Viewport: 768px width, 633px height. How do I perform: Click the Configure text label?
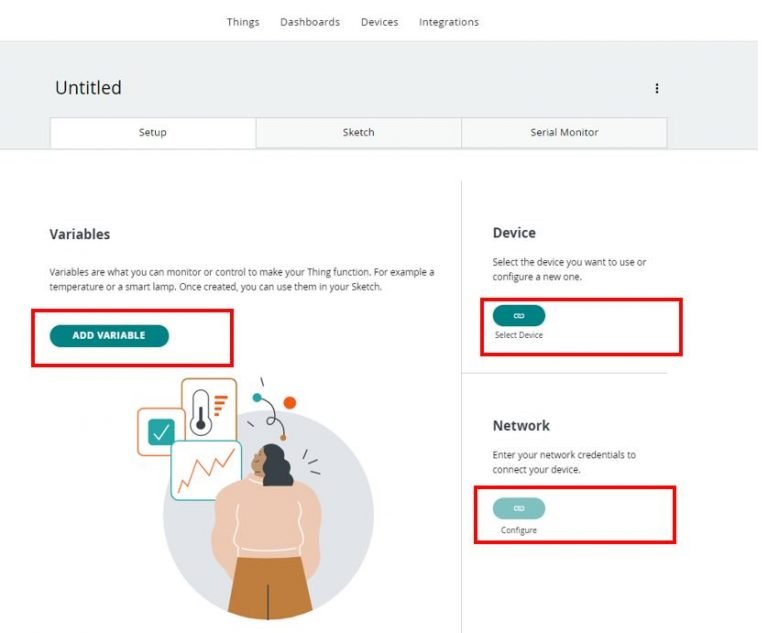tap(519, 530)
